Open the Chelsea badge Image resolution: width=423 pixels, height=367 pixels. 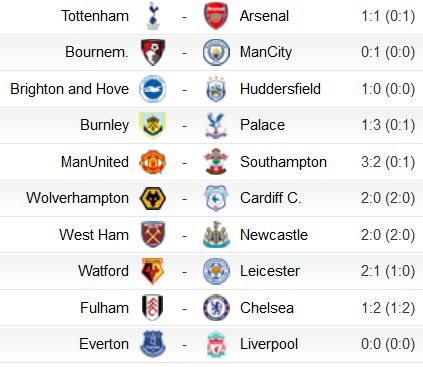[216, 308]
